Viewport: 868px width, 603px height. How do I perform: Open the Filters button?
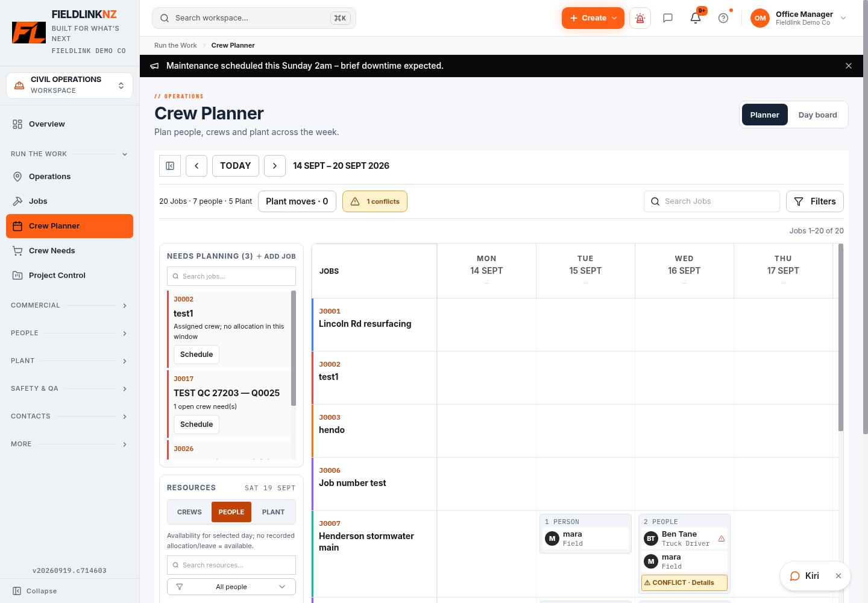tap(815, 201)
